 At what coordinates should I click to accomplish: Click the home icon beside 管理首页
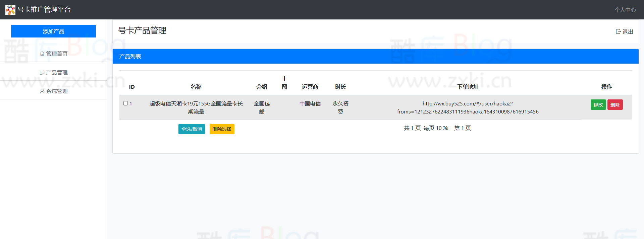42,54
